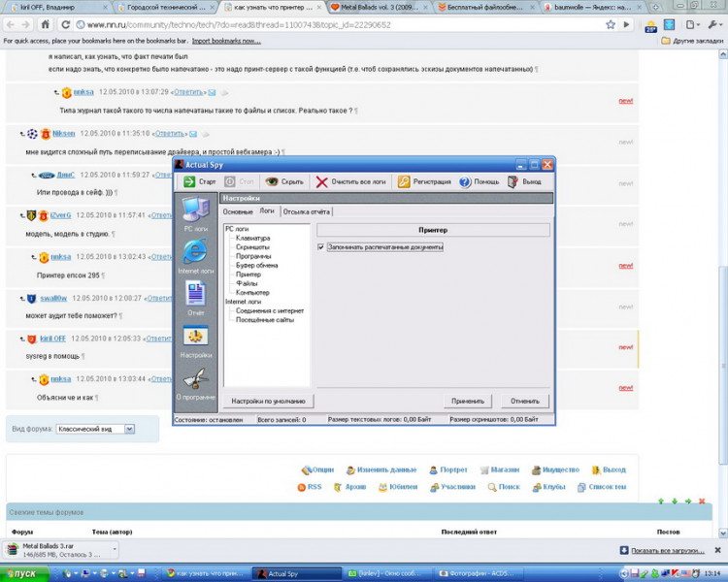Open kiril OFF user profile link
Screen dimensions: 728x582
click(52, 339)
